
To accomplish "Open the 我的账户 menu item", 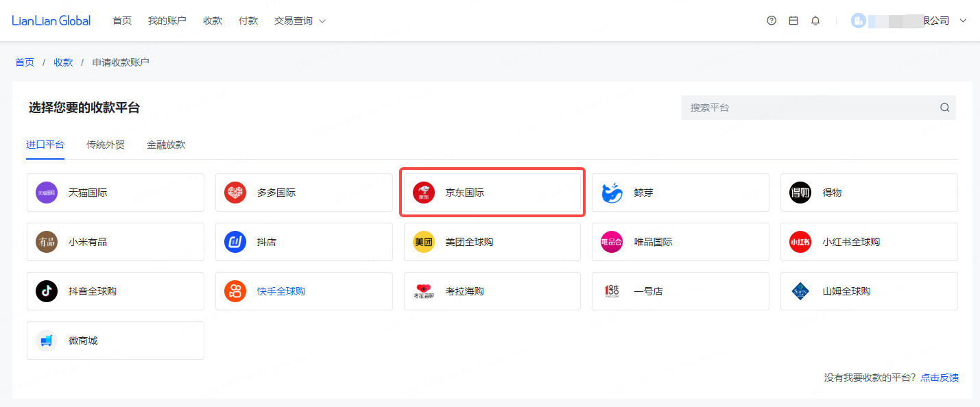I will tap(167, 21).
